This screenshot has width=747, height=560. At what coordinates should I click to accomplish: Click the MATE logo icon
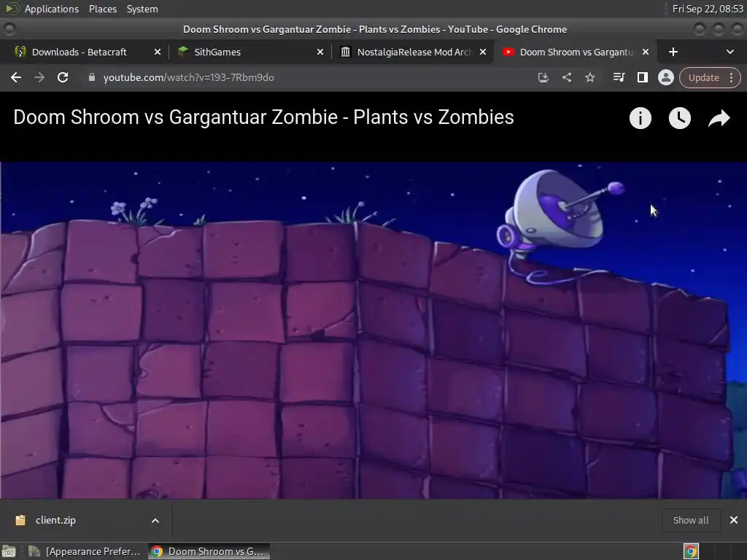tap(12, 9)
